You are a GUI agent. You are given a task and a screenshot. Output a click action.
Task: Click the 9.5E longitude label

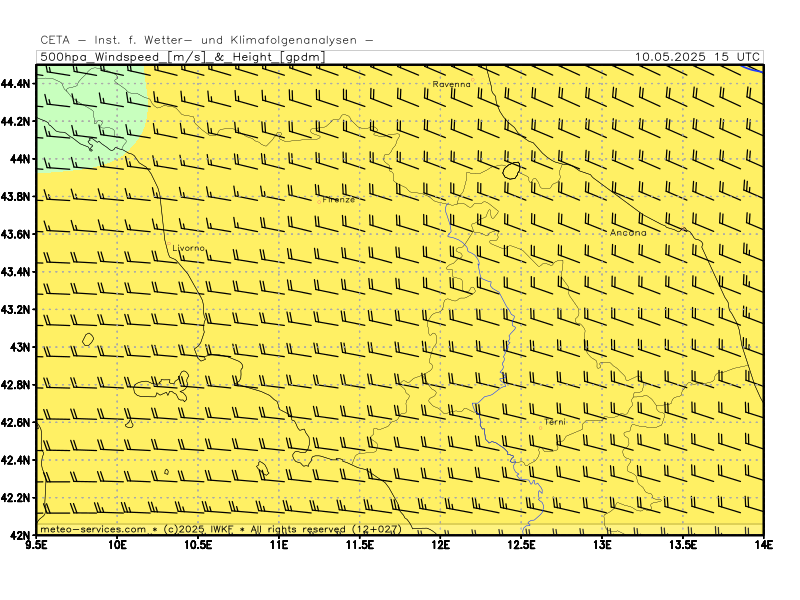pyautogui.click(x=36, y=545)
